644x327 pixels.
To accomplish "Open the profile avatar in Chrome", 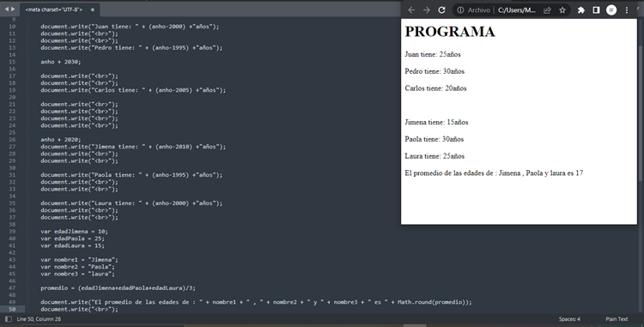I will coord(611,10).
